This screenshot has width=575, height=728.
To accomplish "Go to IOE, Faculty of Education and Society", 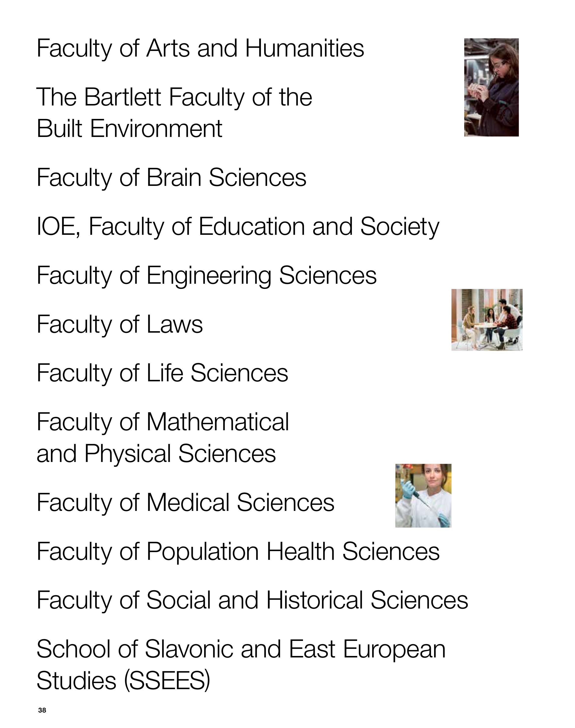I will click(x=238, y=227).
